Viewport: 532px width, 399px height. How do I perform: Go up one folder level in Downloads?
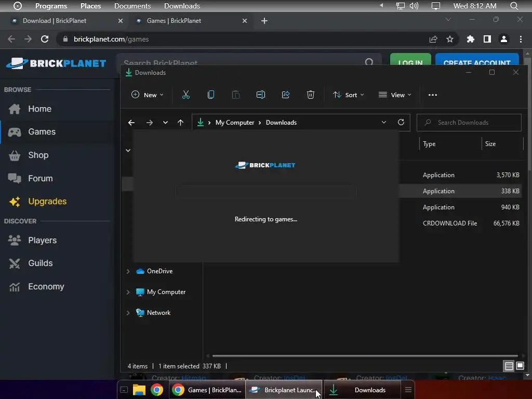(x=180, y=123)
